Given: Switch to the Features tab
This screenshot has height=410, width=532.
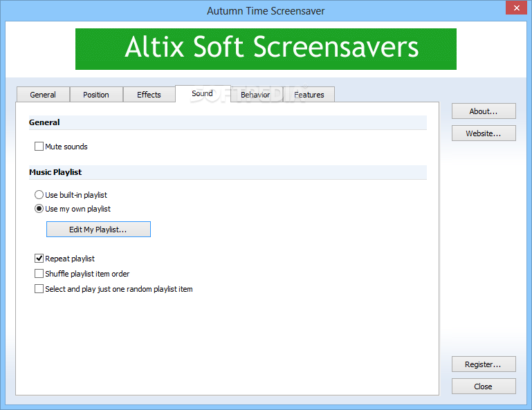Looking at the screenshot, I should [309, 95].
